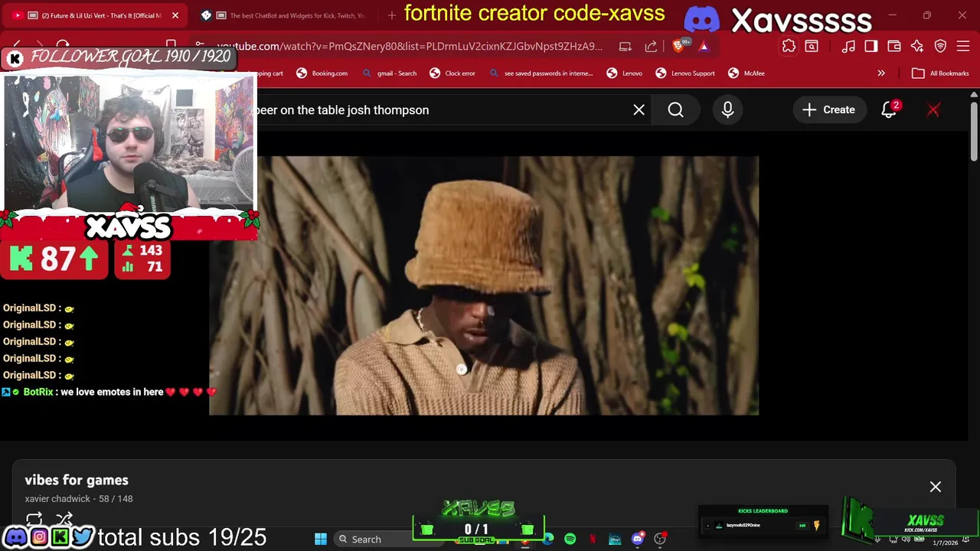Open Disney+ from the taskbar
This screenshot has width=980, height=551.
click(x=615, y=540)
